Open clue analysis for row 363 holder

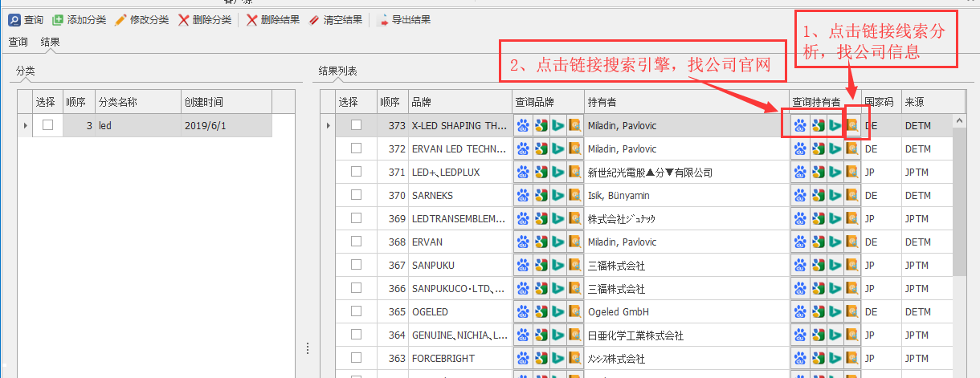pyautogui.click(x=852, y=358)
